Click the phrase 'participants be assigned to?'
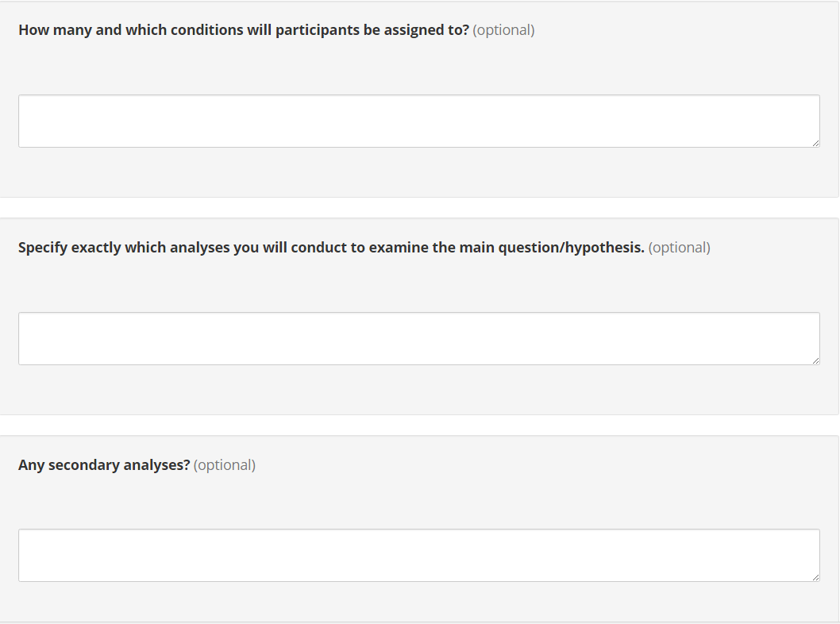 point(372,30)
